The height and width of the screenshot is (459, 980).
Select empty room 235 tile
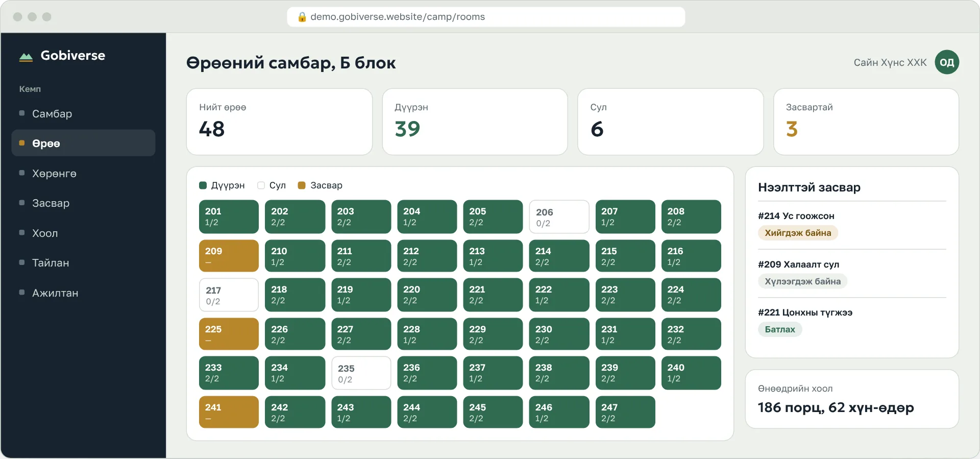click(x=361, y=373)
